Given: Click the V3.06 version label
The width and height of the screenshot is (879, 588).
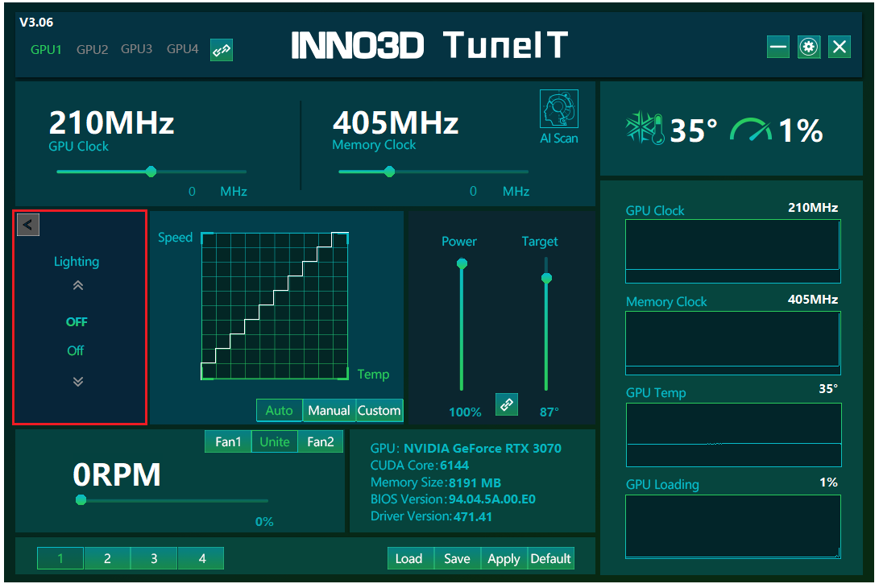Looking at the screenshot, I should click(x=36, y=23).
